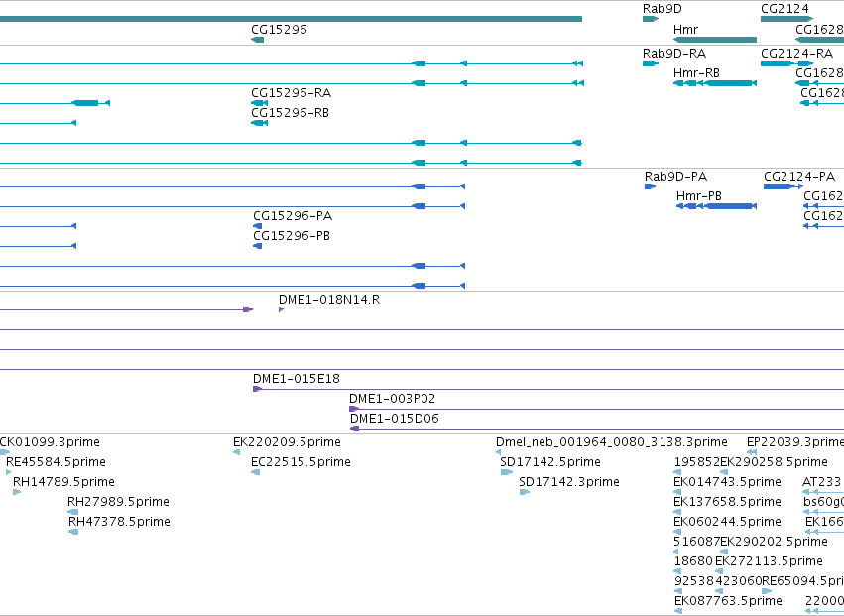
Task: Click the Hmr-PB protein label
Action: pos(698,196)
